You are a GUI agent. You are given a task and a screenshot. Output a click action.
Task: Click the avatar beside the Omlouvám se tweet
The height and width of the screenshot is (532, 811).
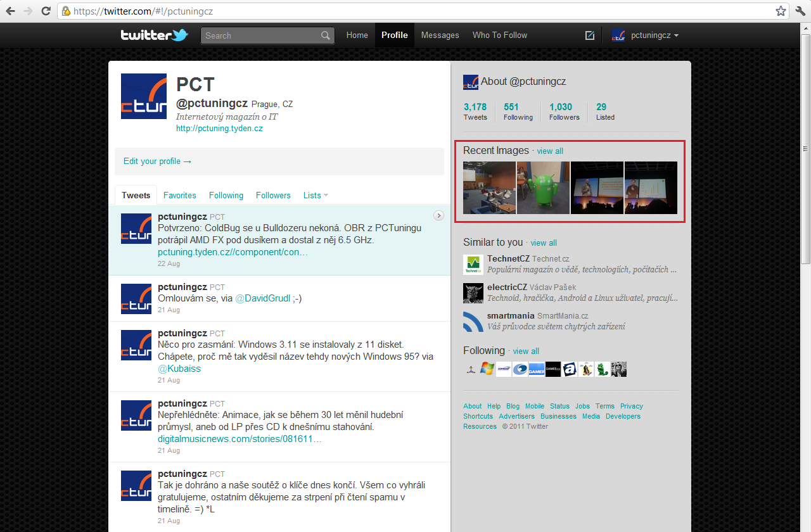(136, 299)
